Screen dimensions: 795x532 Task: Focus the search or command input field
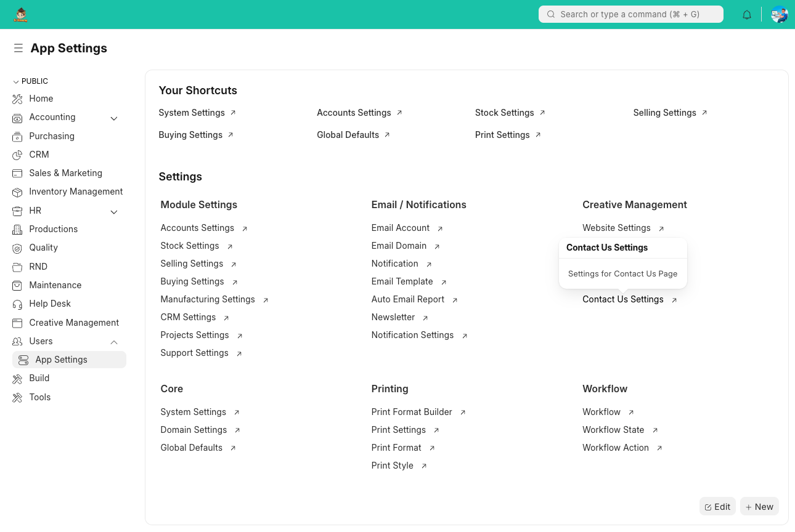630,14
